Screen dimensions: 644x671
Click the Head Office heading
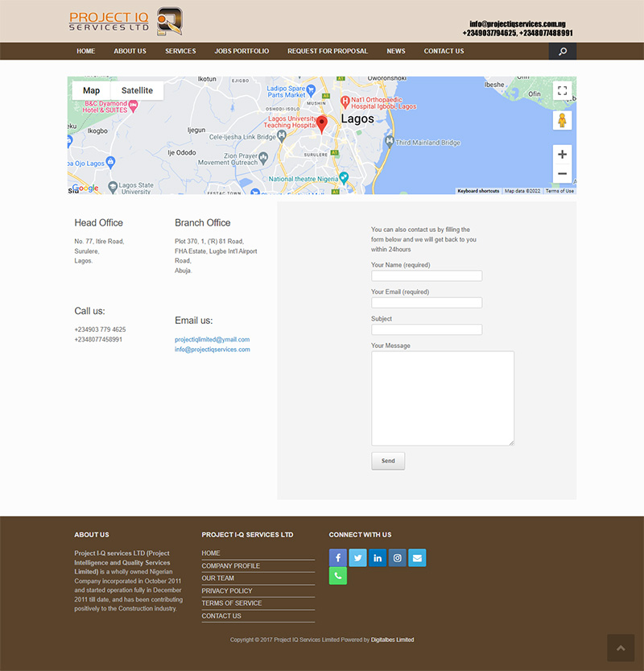coord(99,222)
